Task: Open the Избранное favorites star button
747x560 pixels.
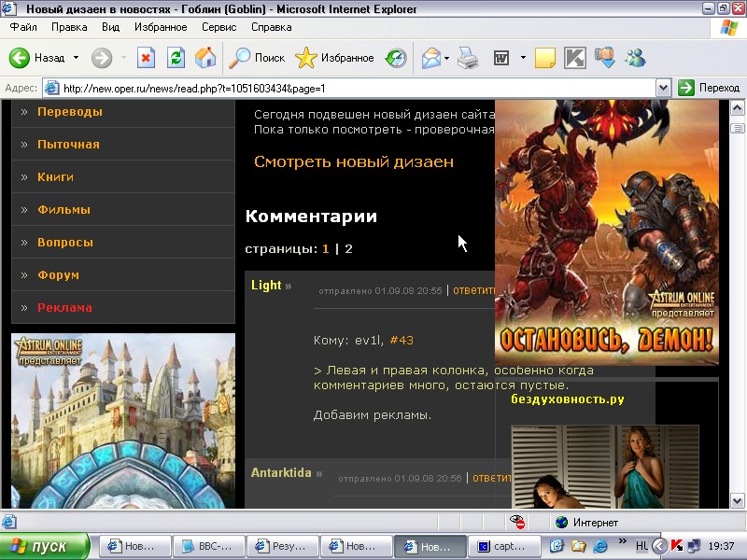Action: [334, 58]
